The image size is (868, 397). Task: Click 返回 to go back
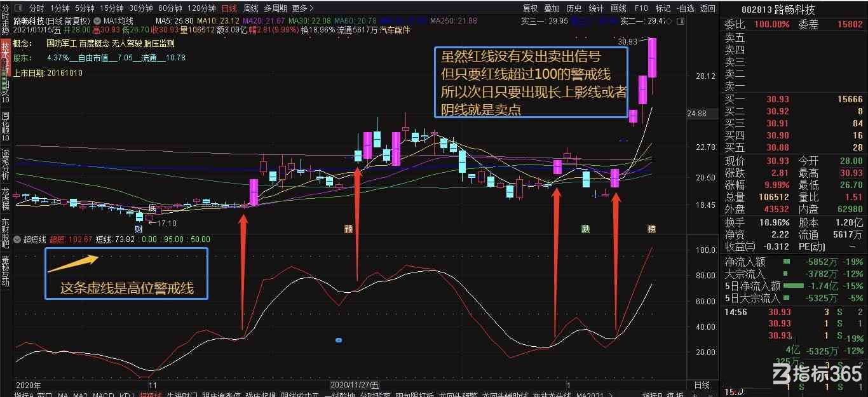pyautogui.click(x=707, y=8)
